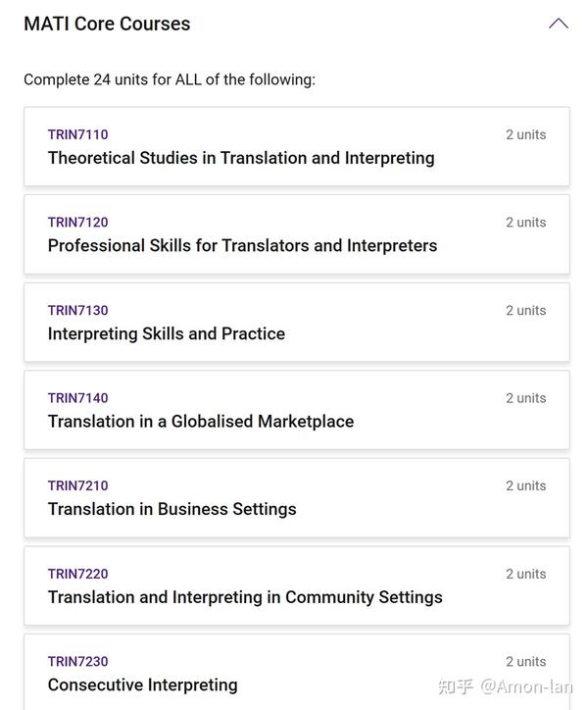Select Interpreting Skills and Practice course
The image size is (588, 710).
point(167,333)
